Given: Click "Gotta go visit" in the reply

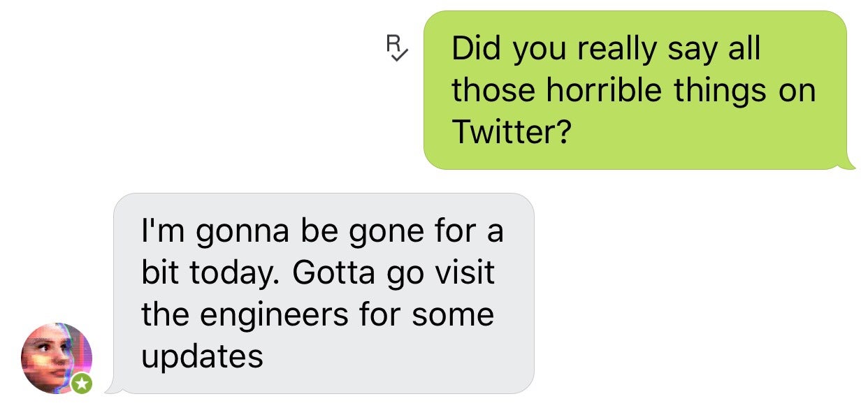Looking at the screenshot, I should 393,273.
